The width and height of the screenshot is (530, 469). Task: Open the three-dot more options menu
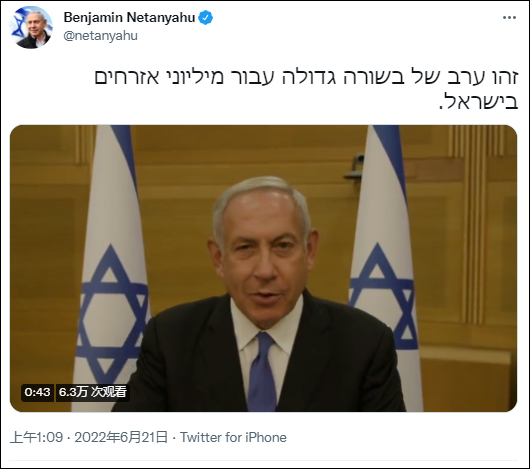pos(509,18)
